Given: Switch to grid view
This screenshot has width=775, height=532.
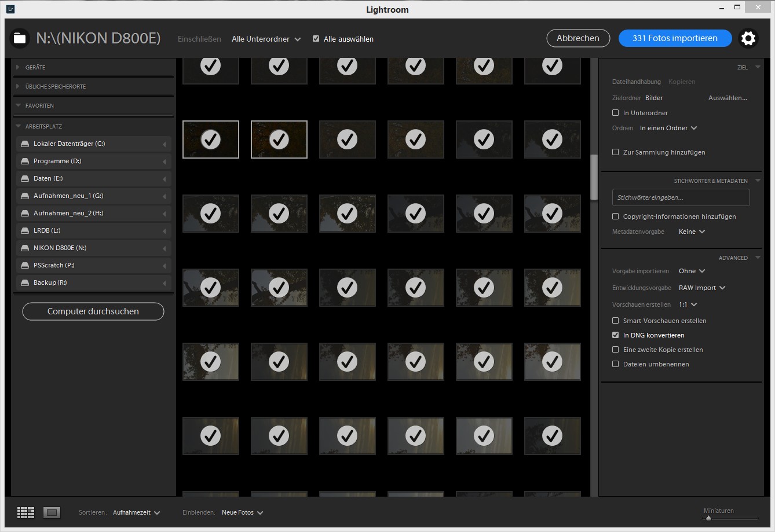Looking at the screenshot, I should pyautogui.click(x=25, y=512).
